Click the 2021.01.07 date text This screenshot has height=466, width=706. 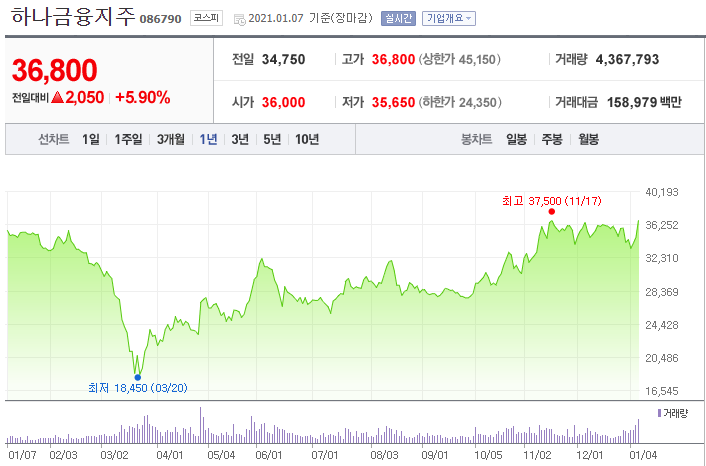276,18
